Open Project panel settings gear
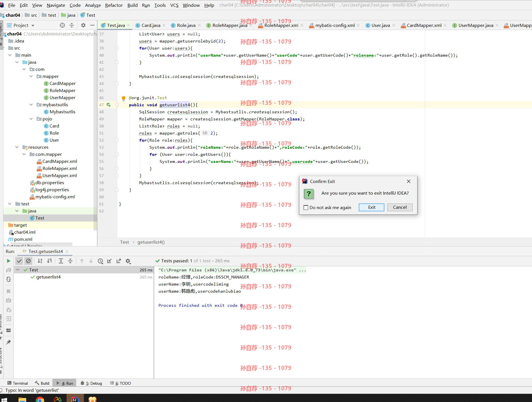This screenshot has height=402, width=532. (83, 25)
